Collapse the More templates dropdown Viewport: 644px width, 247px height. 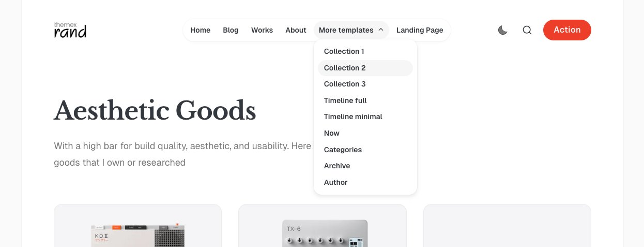point(351,30)
